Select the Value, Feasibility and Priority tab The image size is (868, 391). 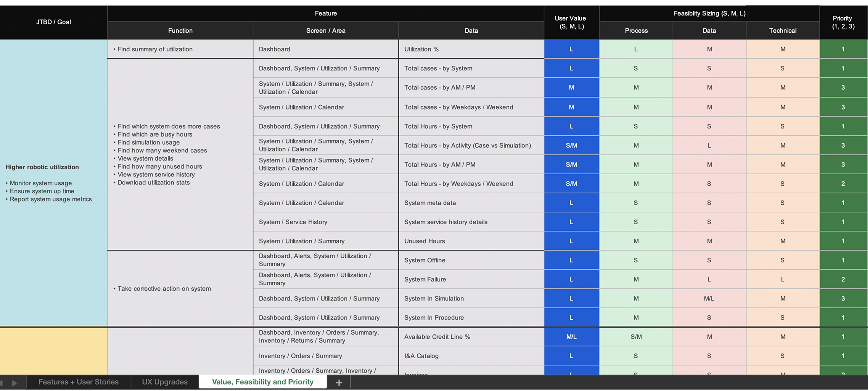coord(262,382)
